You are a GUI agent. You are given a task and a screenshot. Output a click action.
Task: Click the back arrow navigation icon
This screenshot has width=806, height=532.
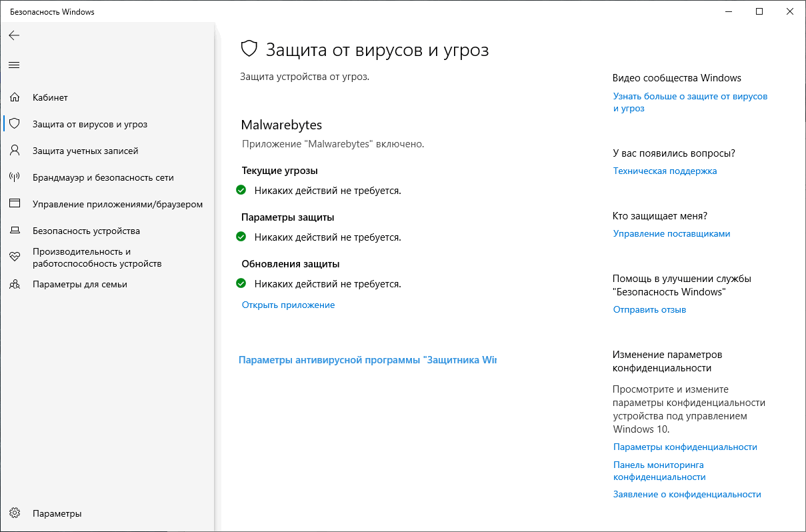(14, 35)
